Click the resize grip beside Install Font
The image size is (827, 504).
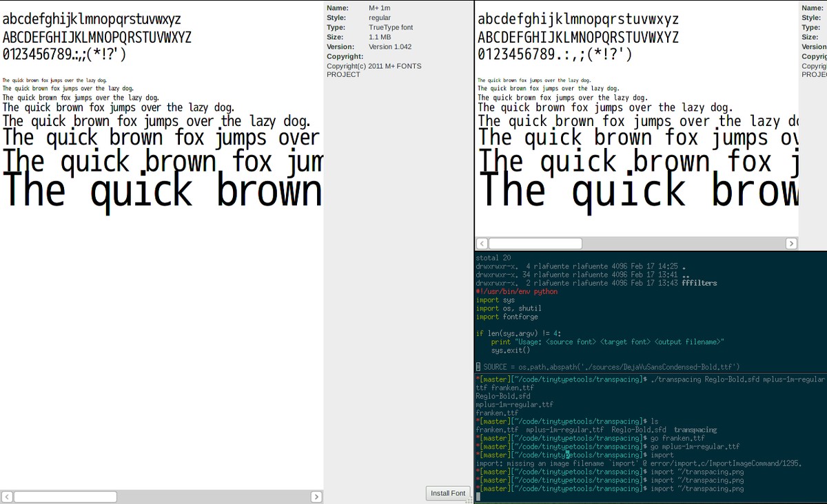[469, 501]
